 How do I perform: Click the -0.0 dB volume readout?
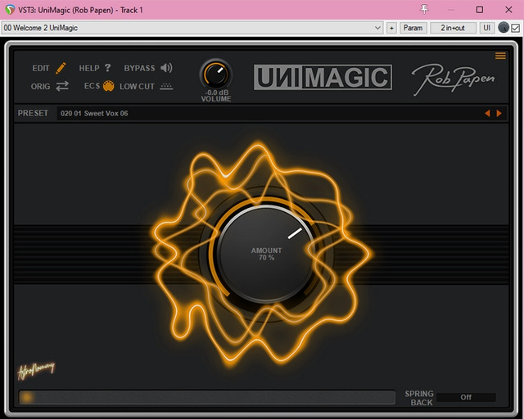(216, 93)
